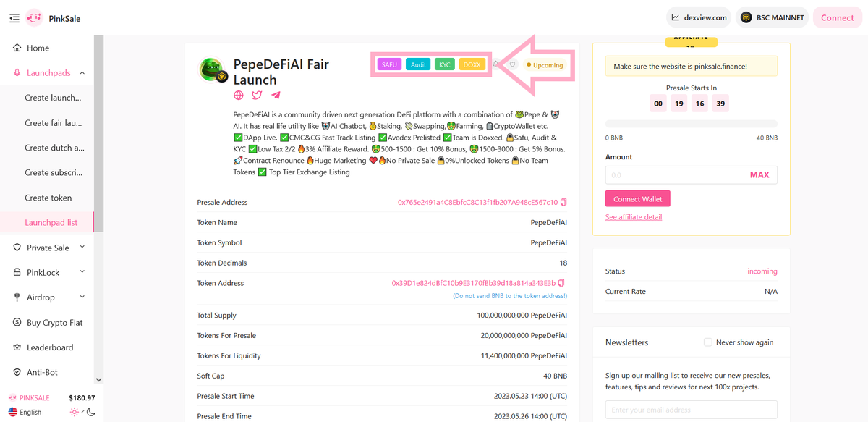Image resolution: width=868 pixels, height=422 pixels.
Task: Click the SAFU badge
Action: (x=389, y=64)
